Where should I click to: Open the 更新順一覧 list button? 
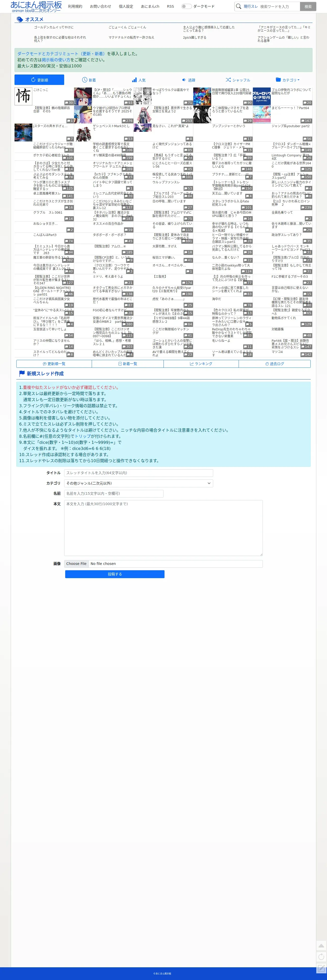[x=54, y=364]
